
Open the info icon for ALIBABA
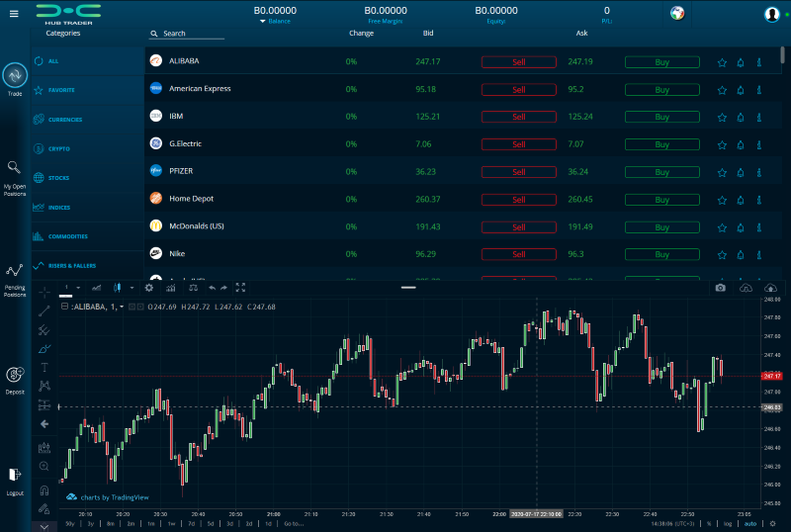pyautogui.click(x=758, y=62)
